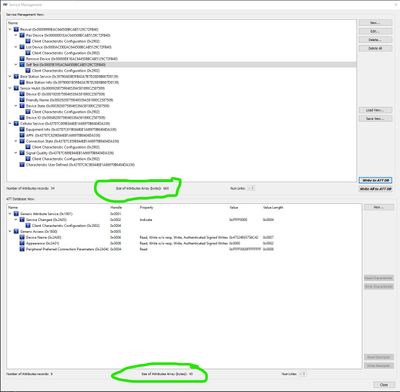The image size is (400, 392).
Task: Select handle 0x0005 of Generic Access
Action: pyautogui.click(x=116, y=231)
